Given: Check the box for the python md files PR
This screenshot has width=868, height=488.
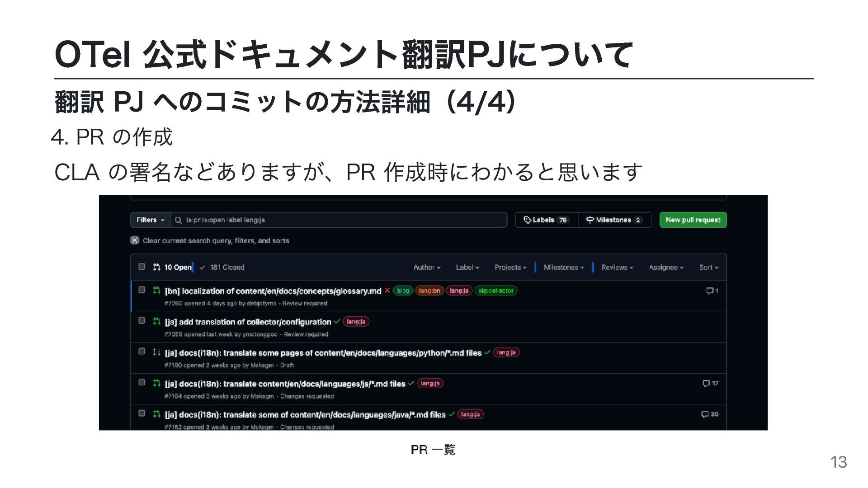Looking at the screenshot, I should (x=142, y=351).
